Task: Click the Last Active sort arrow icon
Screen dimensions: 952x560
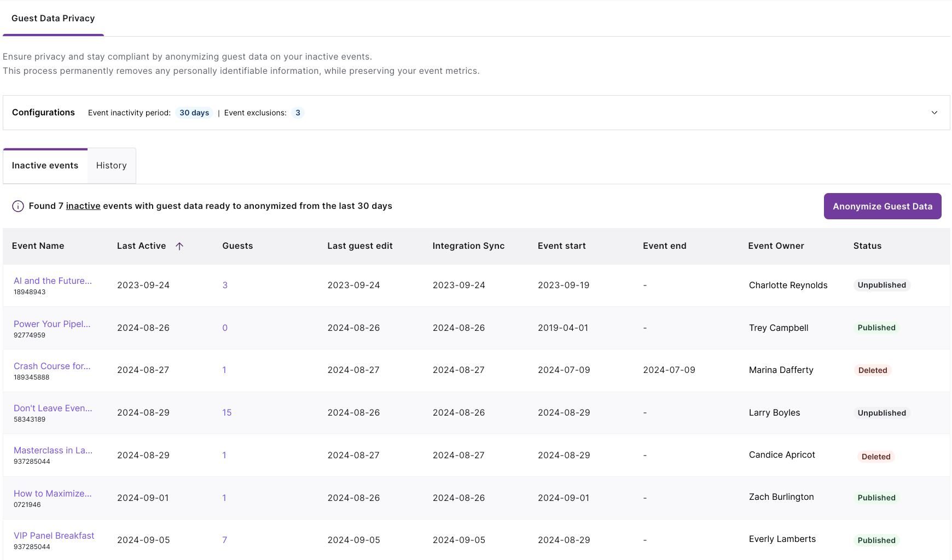Action: pos(179,246)
